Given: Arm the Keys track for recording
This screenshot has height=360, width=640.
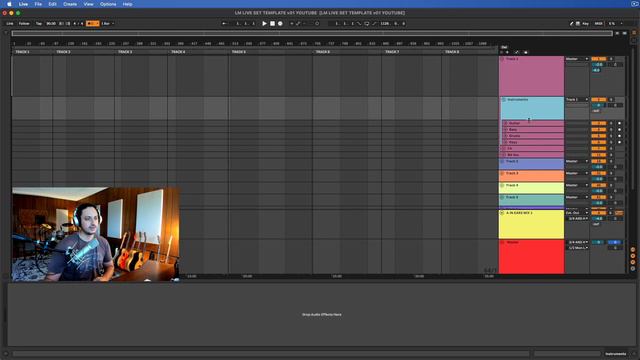Looking at the screenshot, I should 619,142.
